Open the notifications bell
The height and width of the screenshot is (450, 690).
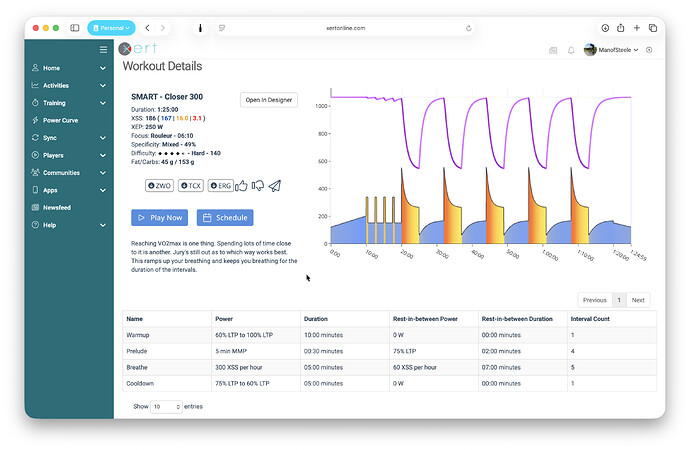571,50
